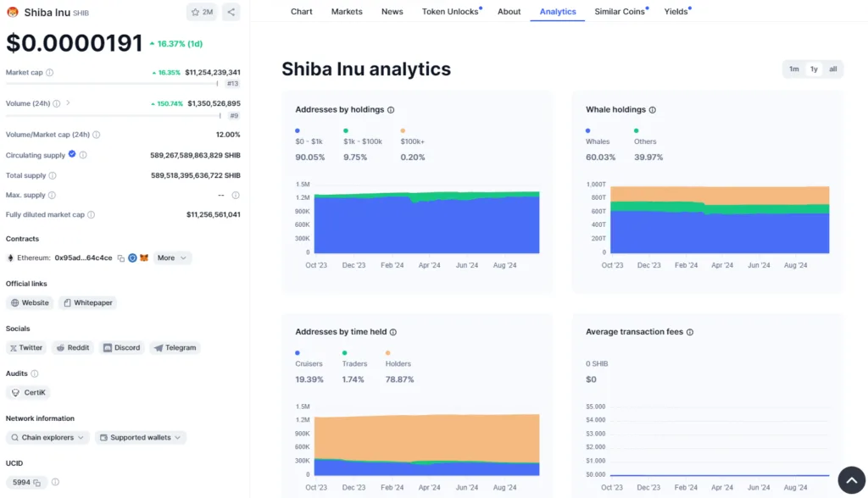Show Whale holdings info icon
868x498 pixels.
coord(653,110)
